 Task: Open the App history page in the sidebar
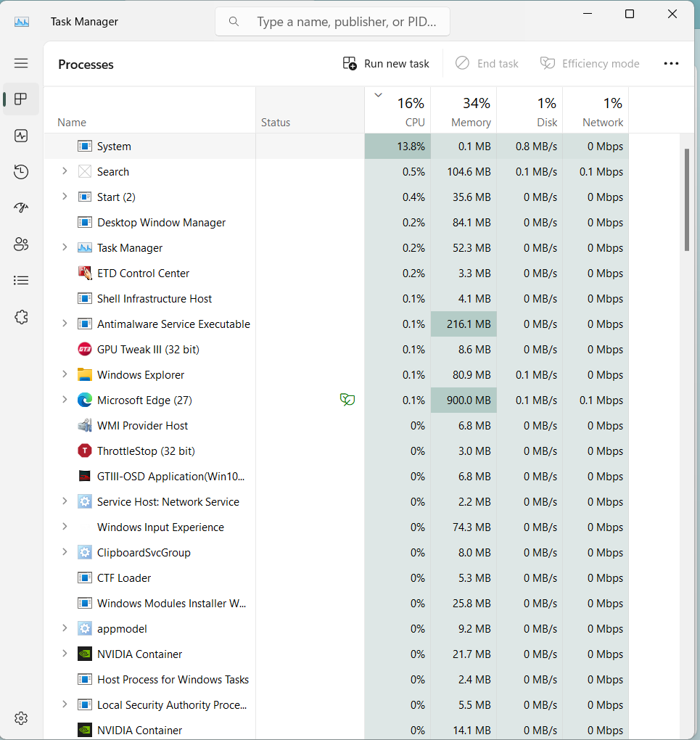[x=21, y=172]
